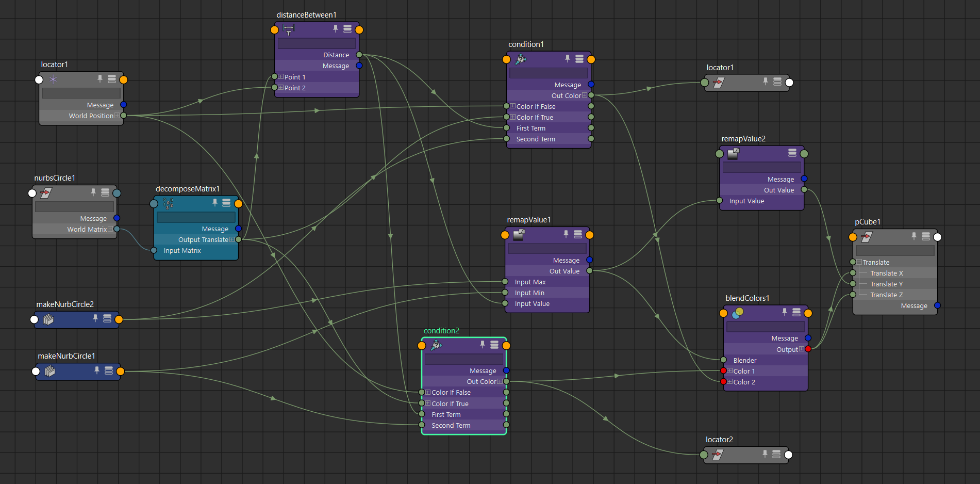
Task: Change view mode of condition2 node
Action: (494, 345)
